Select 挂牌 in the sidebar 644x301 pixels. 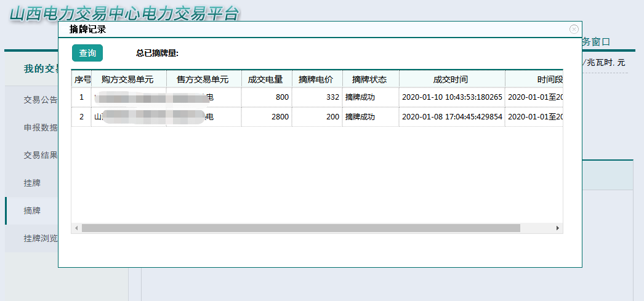[x=32, y=183]
